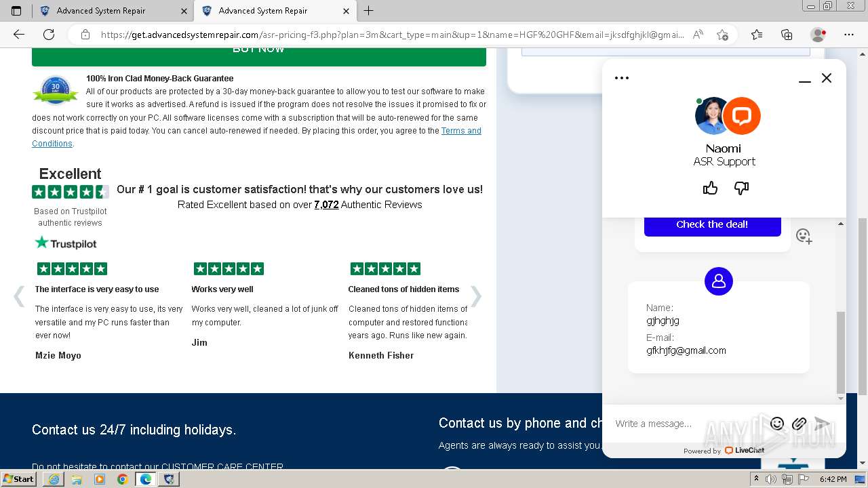
Task: Rate Naomi with thumbs up
Action: pos(710,188)
